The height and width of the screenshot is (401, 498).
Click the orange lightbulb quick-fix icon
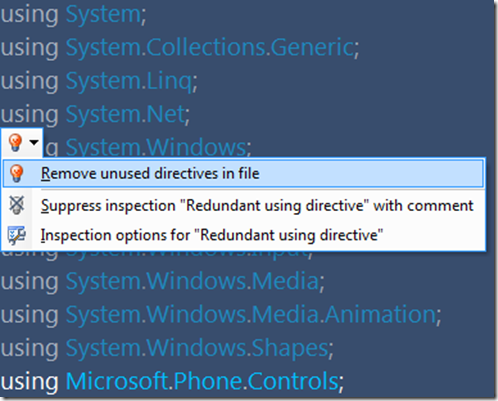(x=15, y=143)
